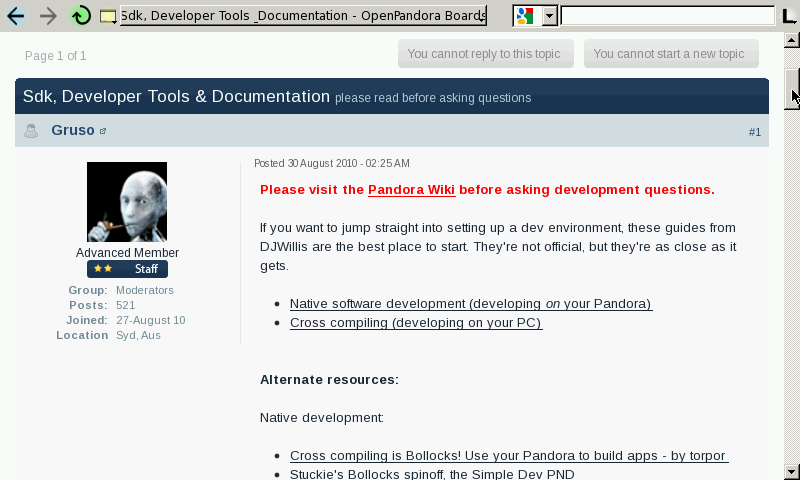
Task: Click the scrollbar down arrow
Action: point(791,471)
